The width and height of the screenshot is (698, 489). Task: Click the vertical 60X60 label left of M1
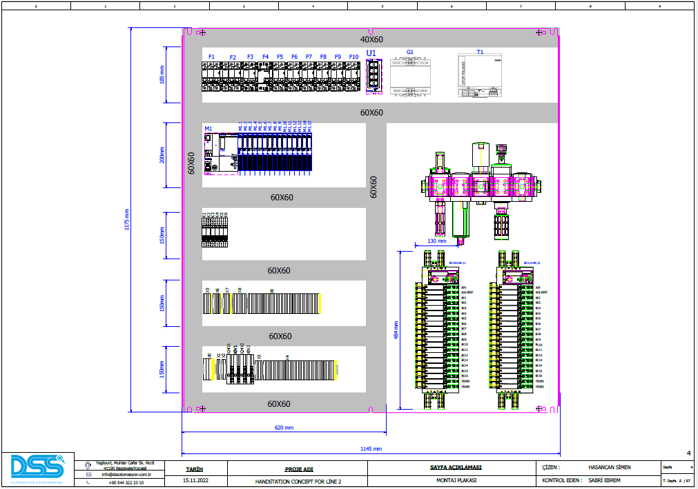click(191, 163)
